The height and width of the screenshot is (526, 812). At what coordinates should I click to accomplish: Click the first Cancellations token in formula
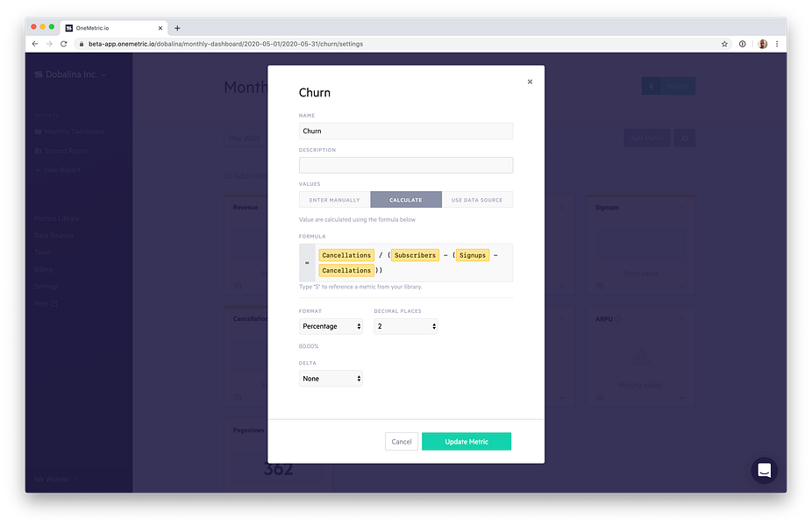click(346, 255)
